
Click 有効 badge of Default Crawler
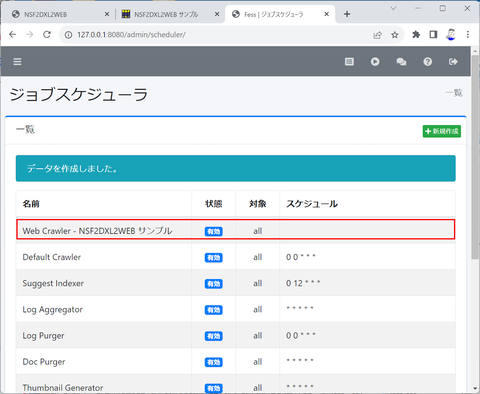pyautogui.click(x=214, y=257)
